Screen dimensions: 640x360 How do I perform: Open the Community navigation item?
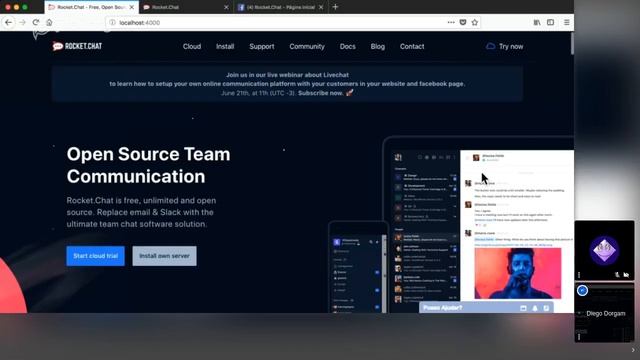307,47
